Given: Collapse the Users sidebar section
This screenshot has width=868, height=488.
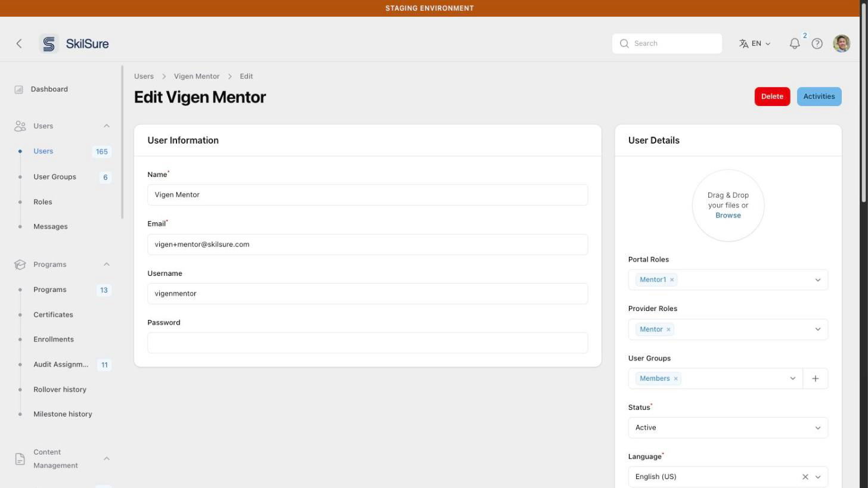Looking at the screenshot, I should coord(106,126).
